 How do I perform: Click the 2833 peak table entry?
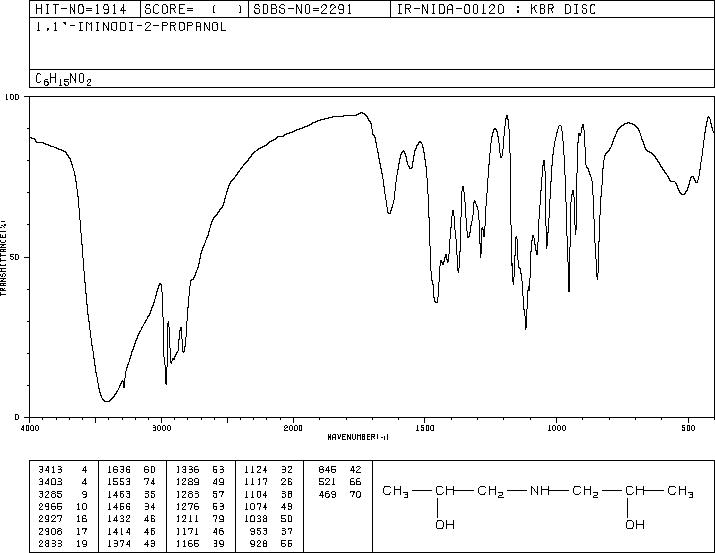tap(62, 544)
